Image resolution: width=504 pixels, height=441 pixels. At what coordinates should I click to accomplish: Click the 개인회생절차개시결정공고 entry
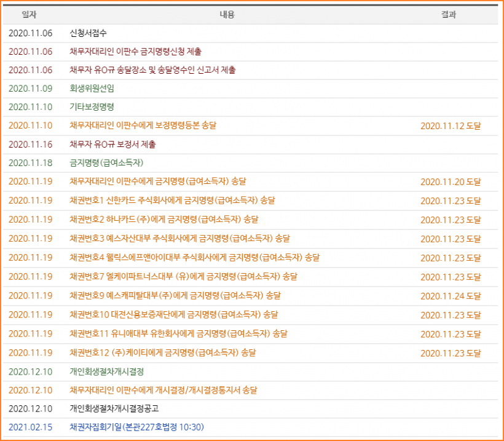[x=114, y=408]
